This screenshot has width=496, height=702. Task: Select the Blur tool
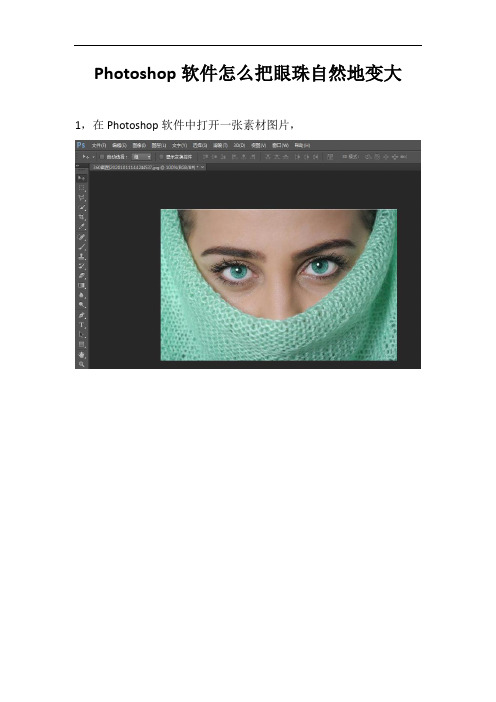[81, 295]
